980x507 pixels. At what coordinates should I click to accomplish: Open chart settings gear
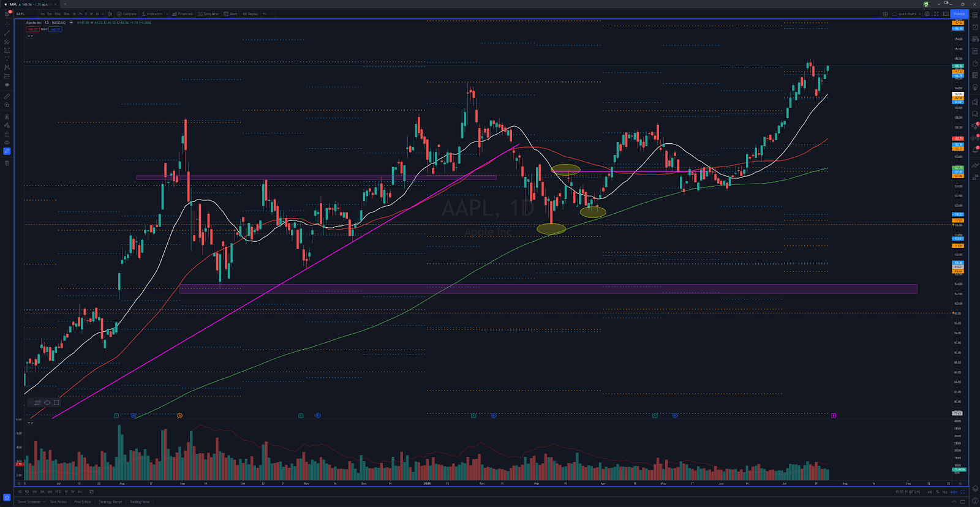[927, 14]
